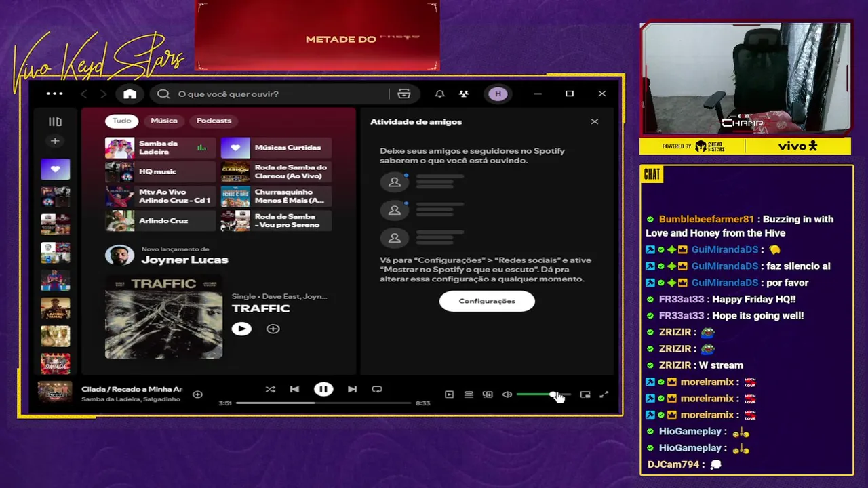Open the mini player icon
Screen dimensions: 868x488
[x=585, y=394]
